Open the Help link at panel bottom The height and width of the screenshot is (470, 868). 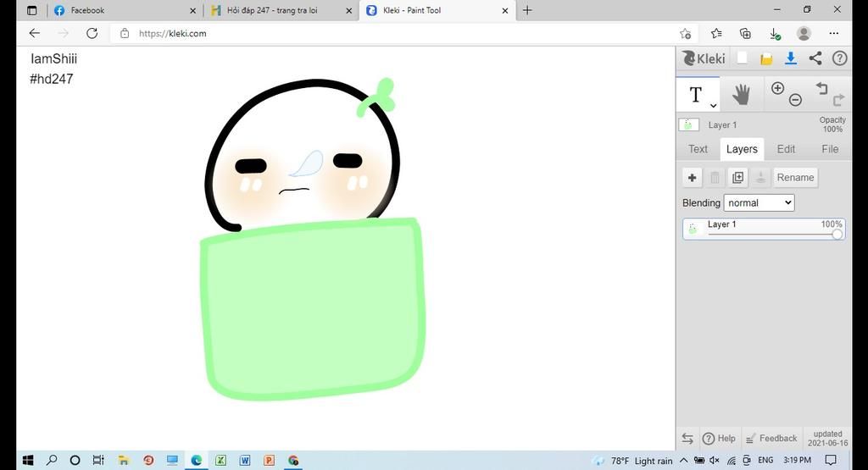[719, 439]
